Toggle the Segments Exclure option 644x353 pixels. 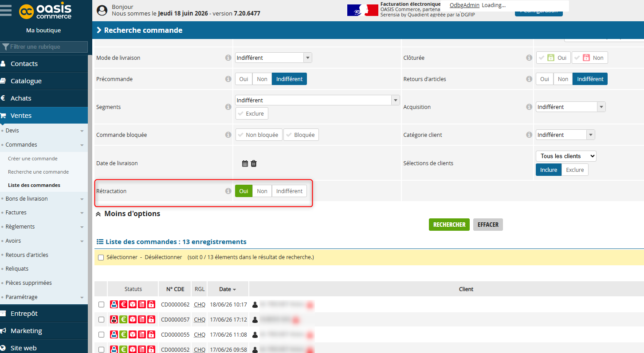[251, 113]
